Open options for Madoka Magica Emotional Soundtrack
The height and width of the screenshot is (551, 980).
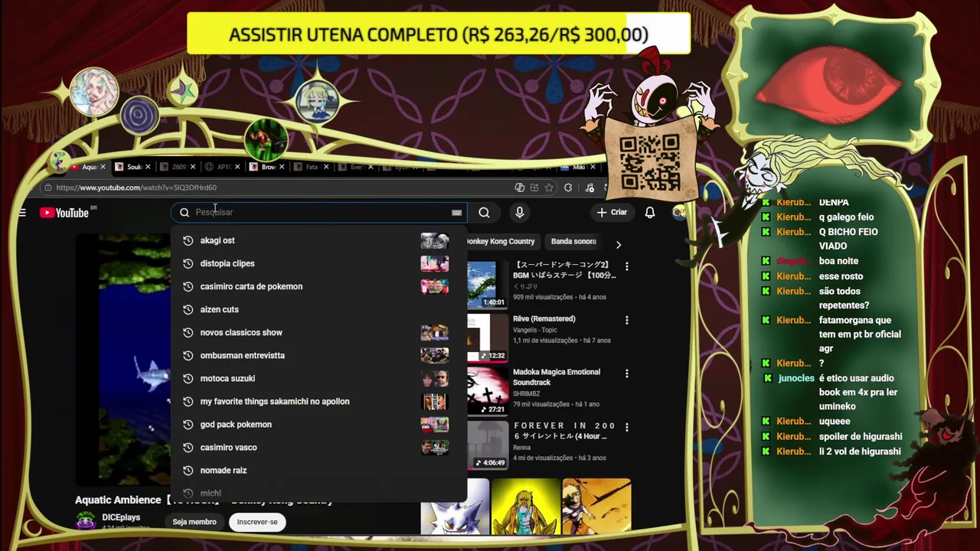(626, 373)
